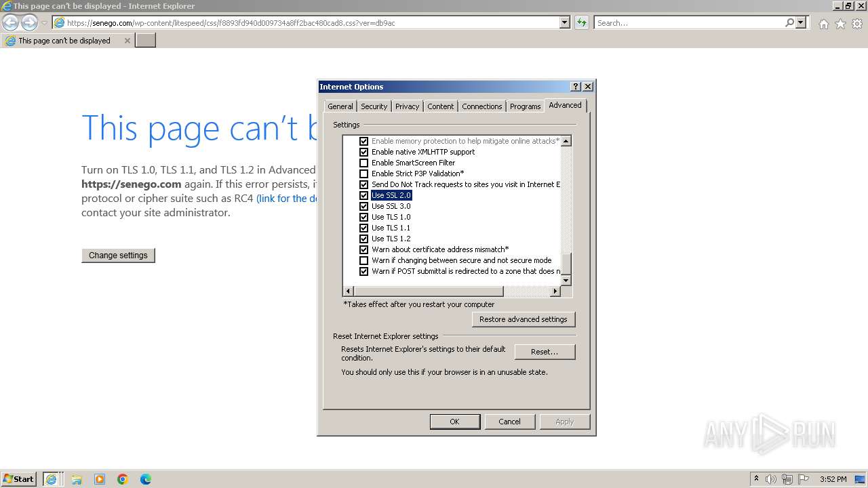Image resolution: width=868 pixels, height=488 pixels.
Task: Click Cancel in Internet Options
Action: pos(509,422)
